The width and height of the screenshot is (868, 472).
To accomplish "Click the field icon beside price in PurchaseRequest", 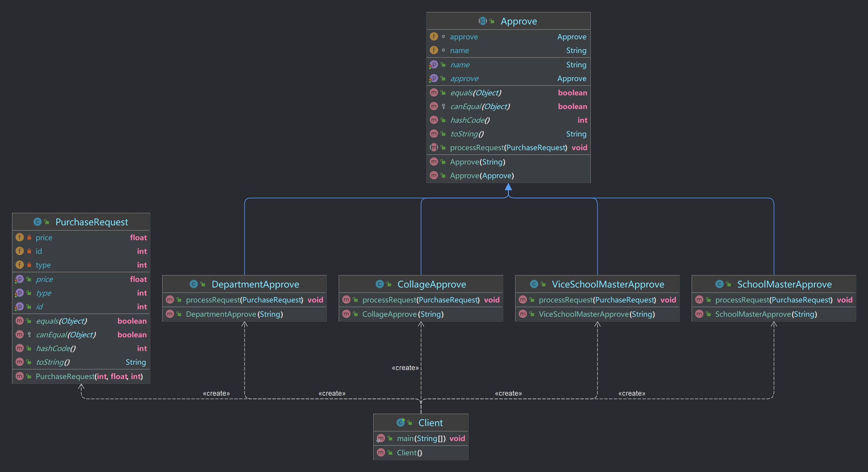I will (20, 237).
